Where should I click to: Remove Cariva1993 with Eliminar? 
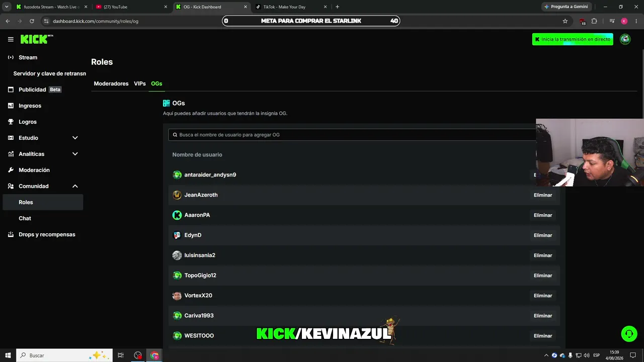coord(543,316)
